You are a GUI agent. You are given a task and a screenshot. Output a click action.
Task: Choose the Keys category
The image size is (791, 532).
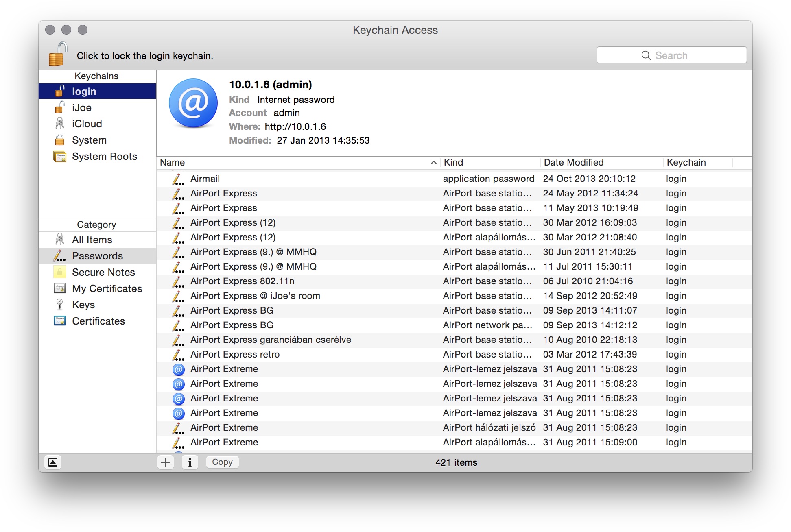97,305
